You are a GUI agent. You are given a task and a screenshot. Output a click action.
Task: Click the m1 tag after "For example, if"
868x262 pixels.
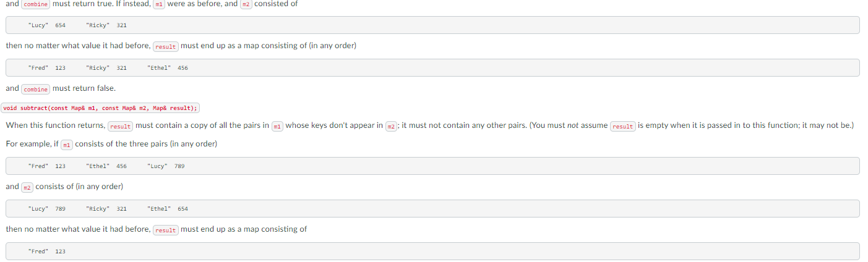[67, 145]
